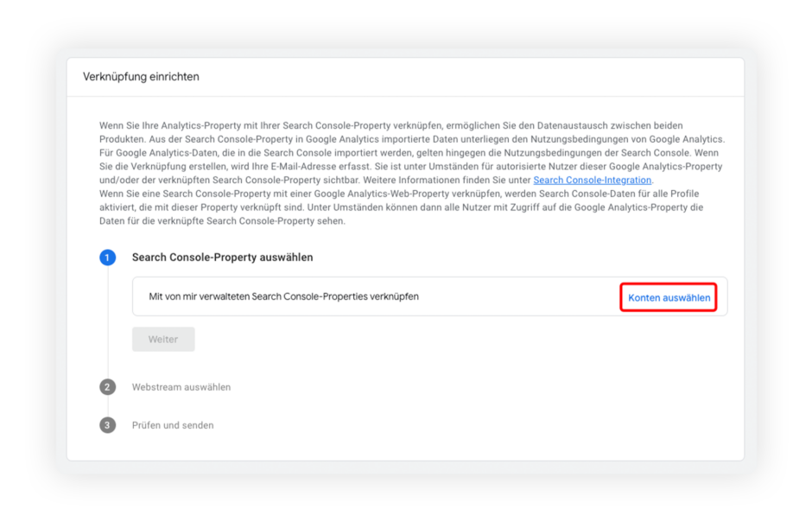This screenshot has width=812, height=528.
Task: Collapse the Search Console-Property auswählen step heading
Action: click(222, 258)
